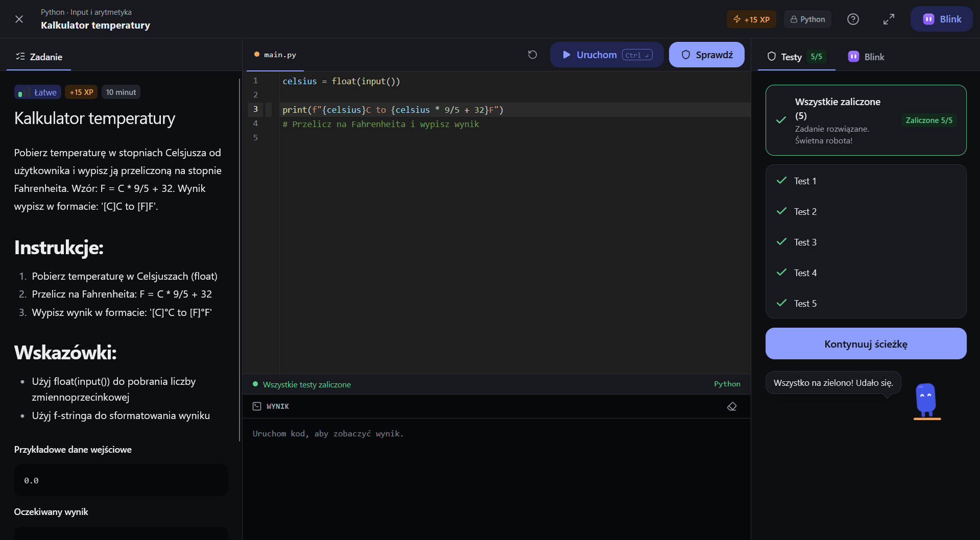Select the main.py file tab
This screenshot has height=540, width=980.
point(275,55)
